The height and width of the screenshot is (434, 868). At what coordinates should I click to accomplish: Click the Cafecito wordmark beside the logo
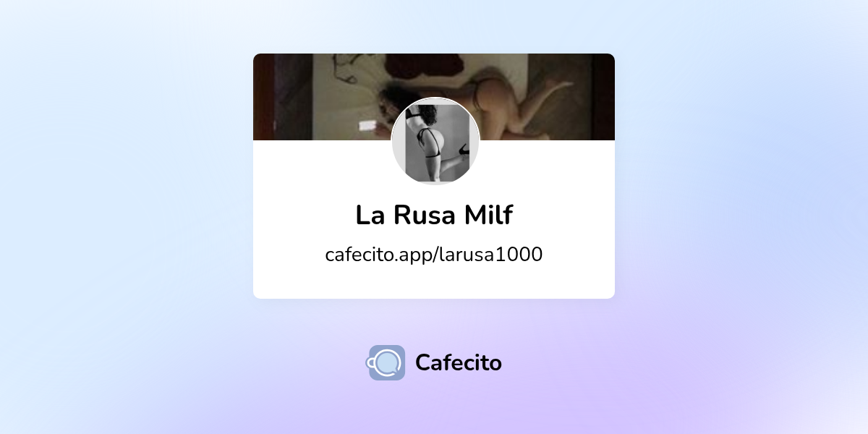tap(459, 362)
